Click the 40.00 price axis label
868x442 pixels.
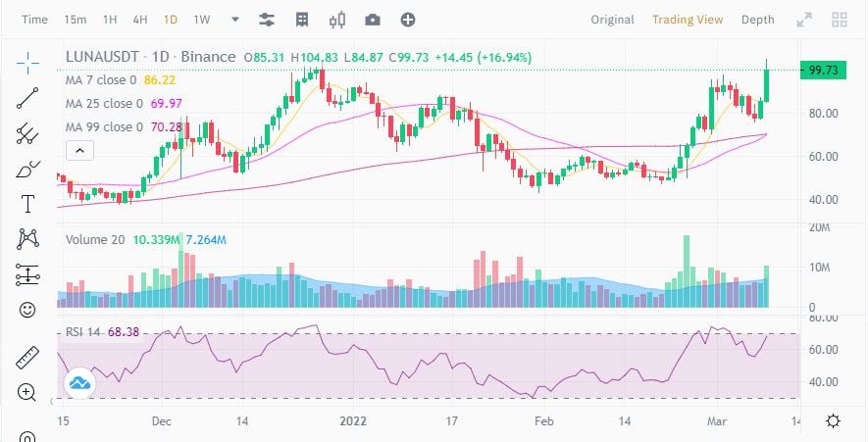(x=822, y=200)
